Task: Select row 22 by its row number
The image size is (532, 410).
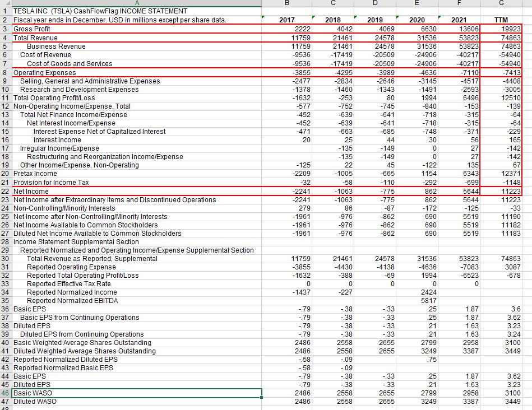Action: pos(5,191)
